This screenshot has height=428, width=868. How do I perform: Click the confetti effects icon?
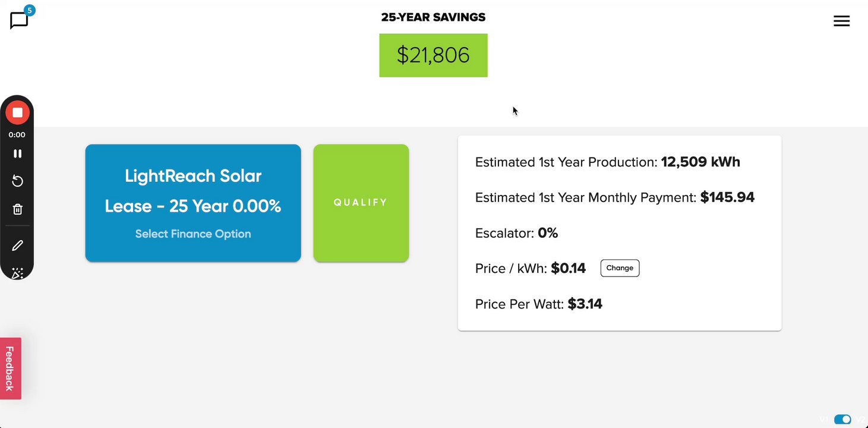click(x=18, y=273)
